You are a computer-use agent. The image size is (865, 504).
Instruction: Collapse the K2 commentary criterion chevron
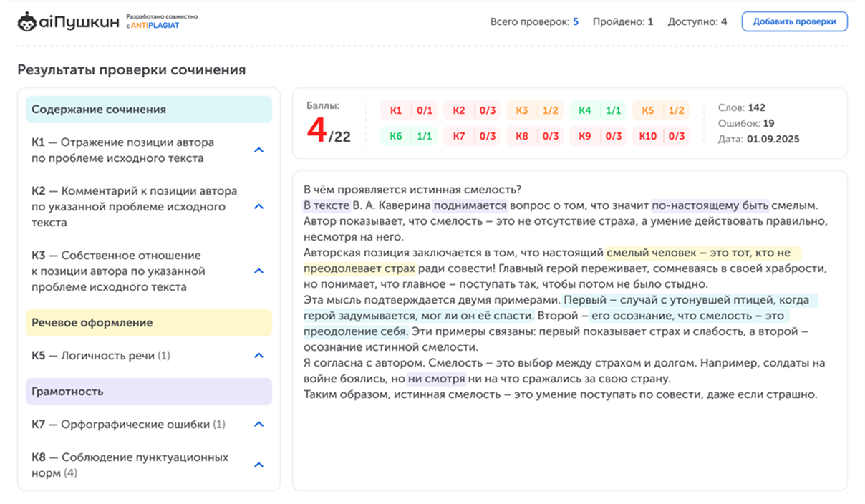tap(259, 207)
